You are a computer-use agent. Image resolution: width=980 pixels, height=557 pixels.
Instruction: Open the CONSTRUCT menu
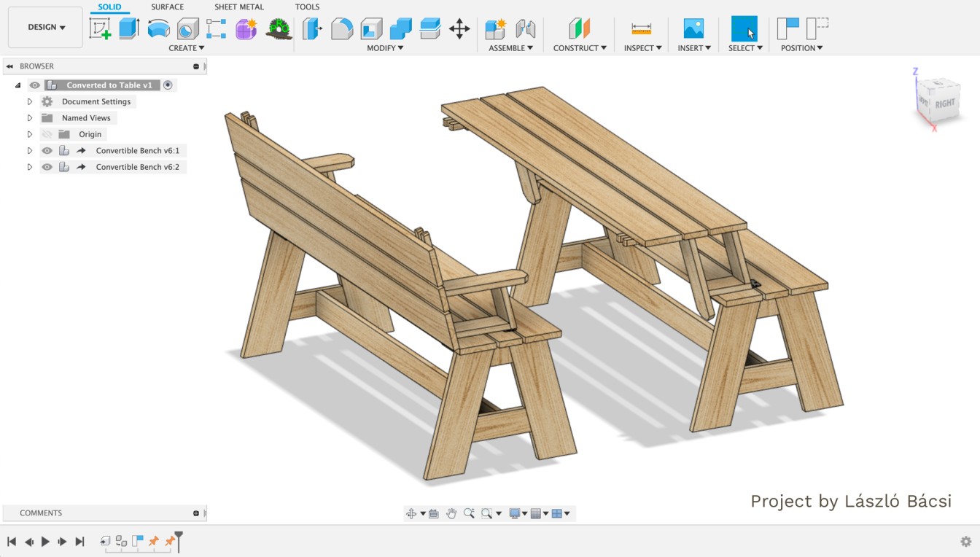click(580, 48)
